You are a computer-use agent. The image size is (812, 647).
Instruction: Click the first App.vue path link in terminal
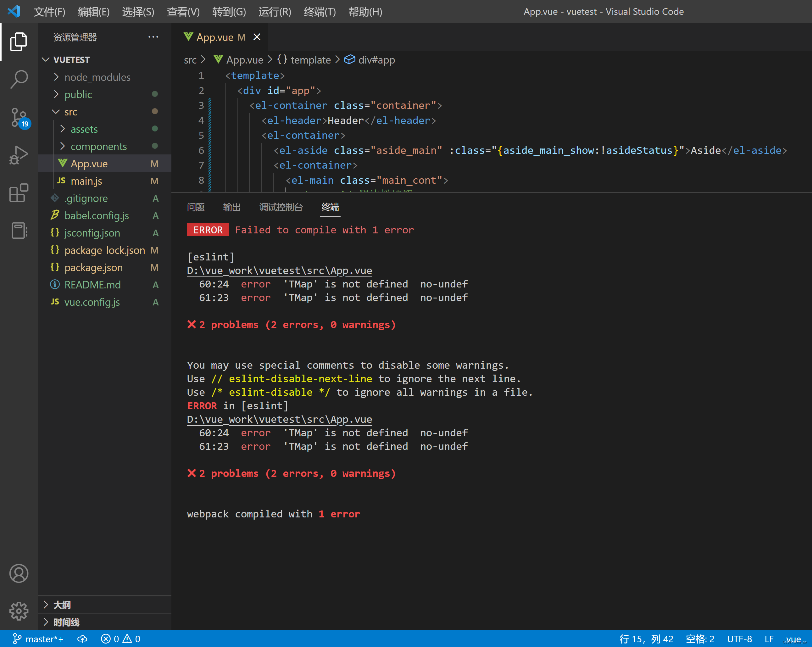pos(279,271)
